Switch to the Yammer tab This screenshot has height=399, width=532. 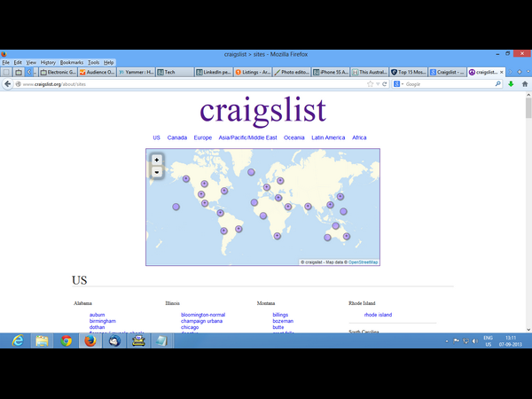pyautogui.click(x=136, y=72)
